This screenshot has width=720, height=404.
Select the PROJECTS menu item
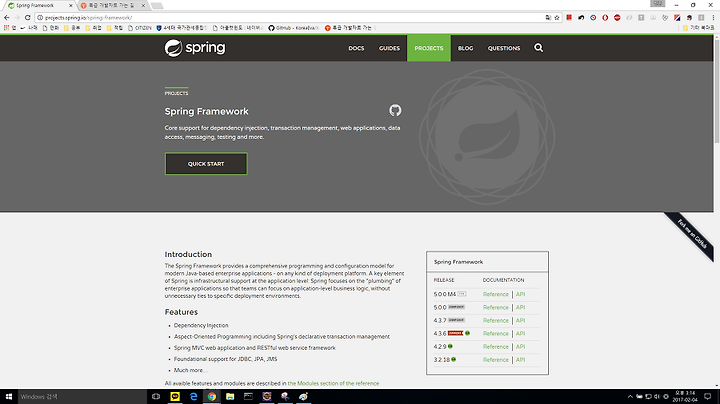pyautogui.click(x=429, y=48)
